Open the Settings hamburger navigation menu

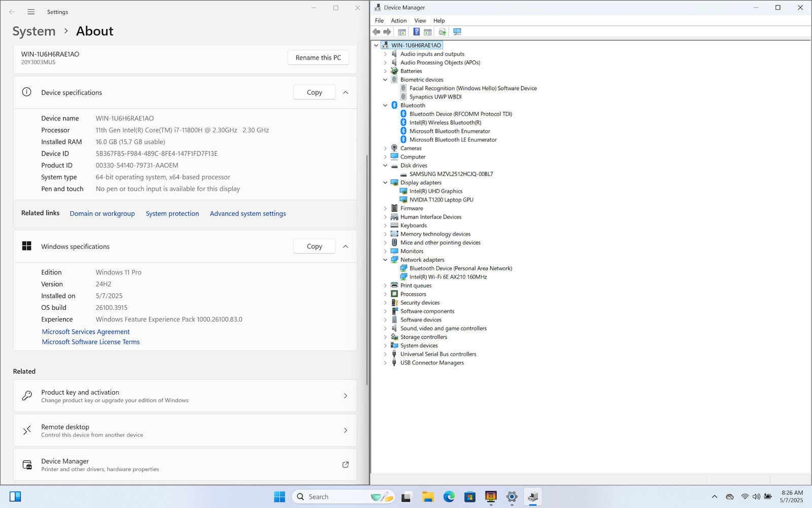coord(31,12)
